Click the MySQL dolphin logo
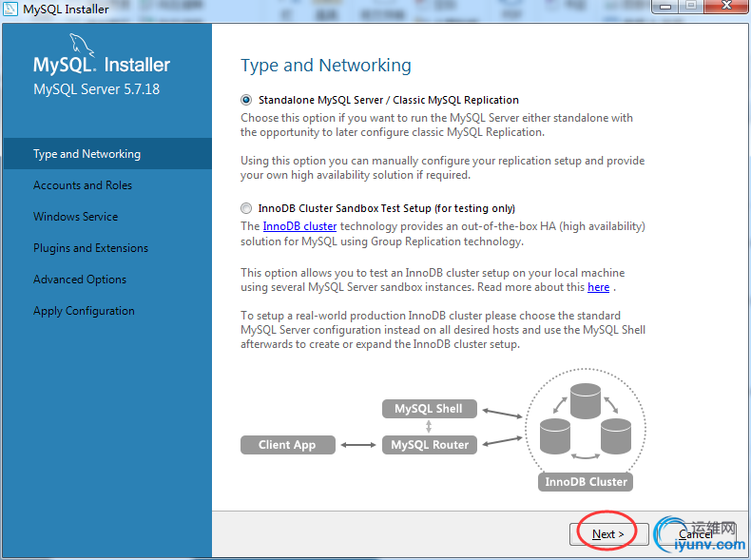 pos(82,45)
